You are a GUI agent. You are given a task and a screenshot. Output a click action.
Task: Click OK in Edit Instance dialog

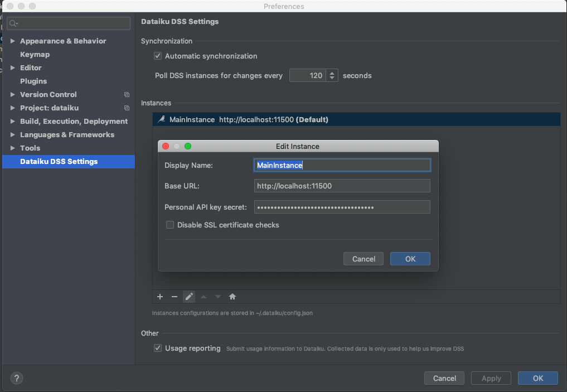(410, 259)
